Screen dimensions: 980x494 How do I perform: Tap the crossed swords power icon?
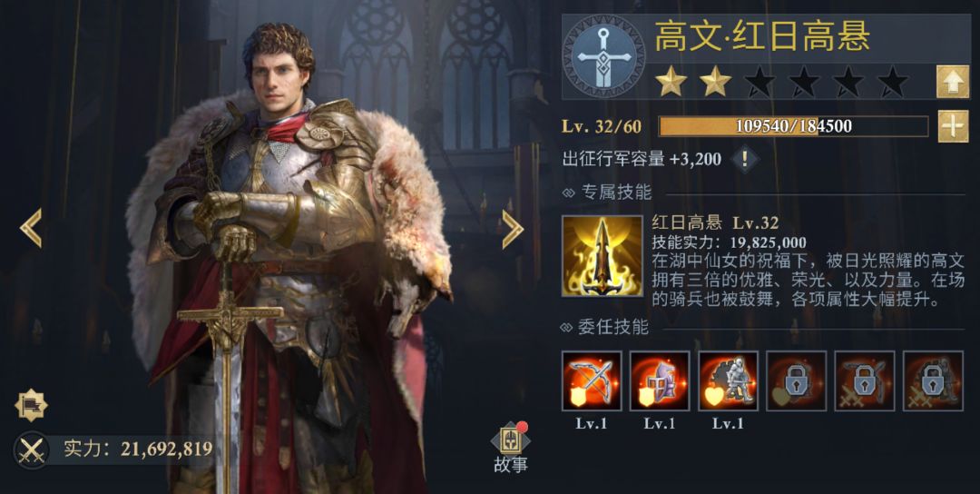tap(31, 450)
